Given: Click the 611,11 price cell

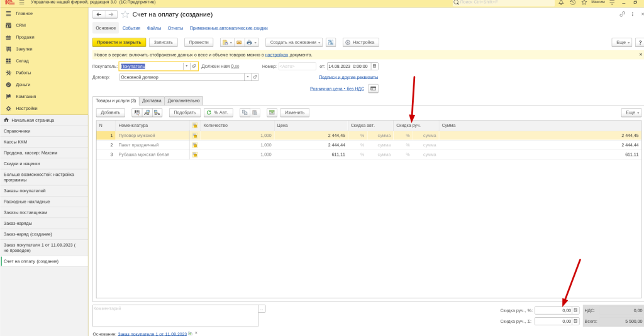Looking at the screenshot, I should point(311,154).
